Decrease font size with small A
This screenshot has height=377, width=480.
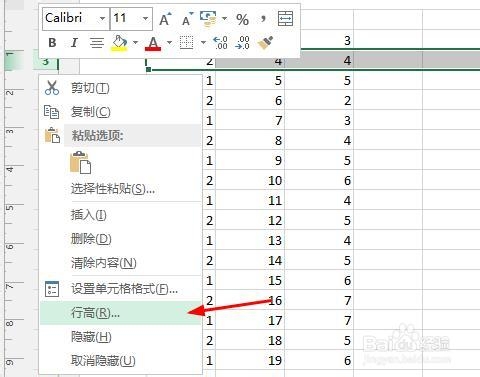[187, 19]
